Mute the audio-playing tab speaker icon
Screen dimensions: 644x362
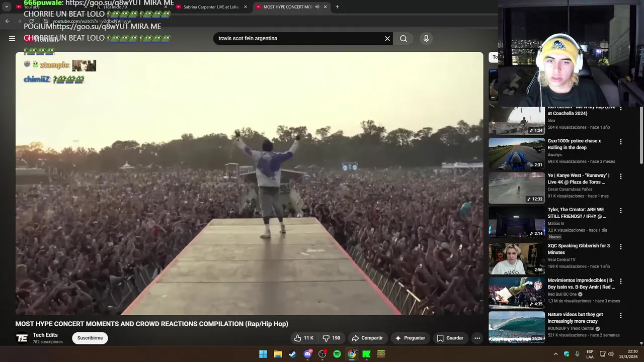coord(317,7)
